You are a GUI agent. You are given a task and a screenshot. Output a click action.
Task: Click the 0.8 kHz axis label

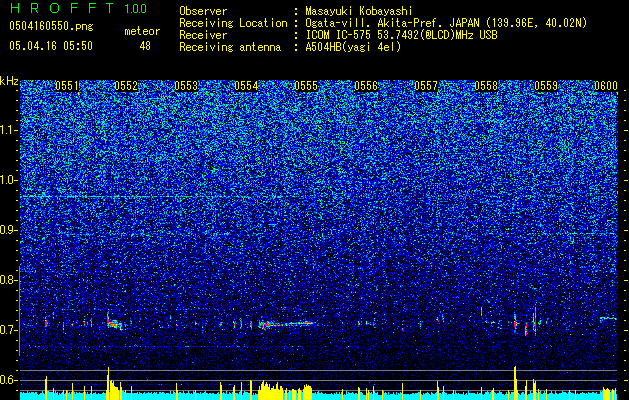pyautogui.click(x=9, y=280)
